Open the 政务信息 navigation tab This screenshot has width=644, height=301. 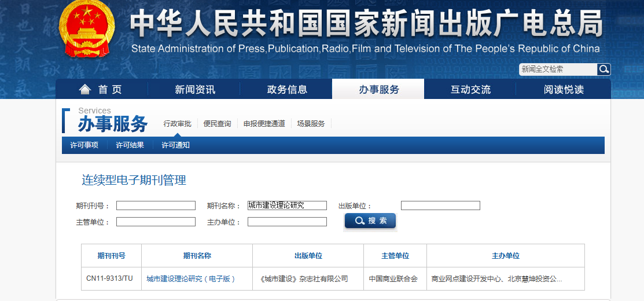tap(286, 89)
